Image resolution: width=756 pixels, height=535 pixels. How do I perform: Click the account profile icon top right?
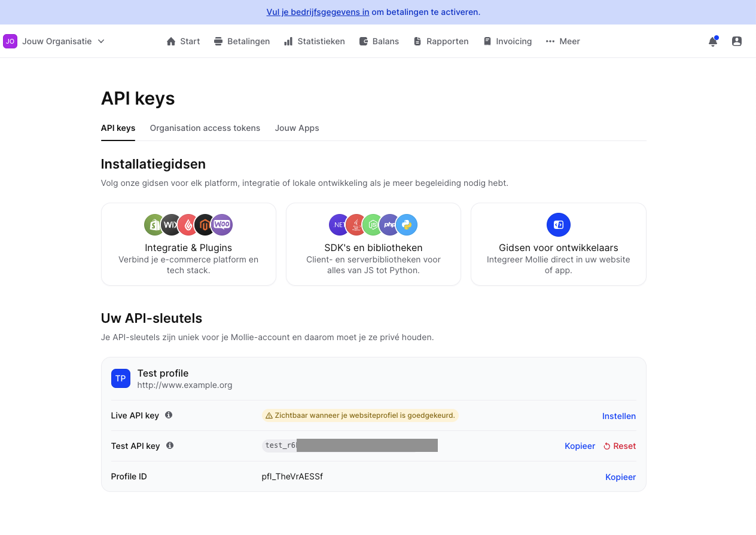pyautogui.click(x=737, y=41)
